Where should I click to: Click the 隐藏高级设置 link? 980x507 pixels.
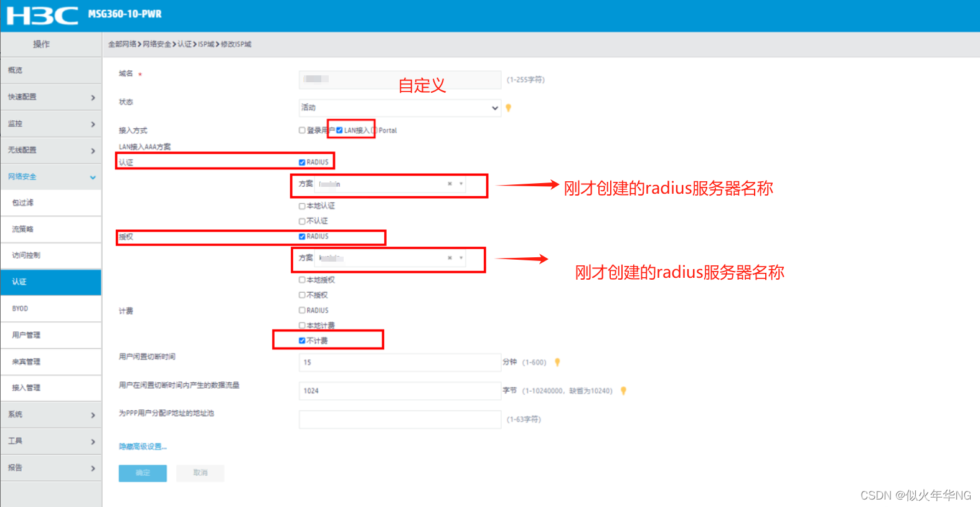pos(143,447)
